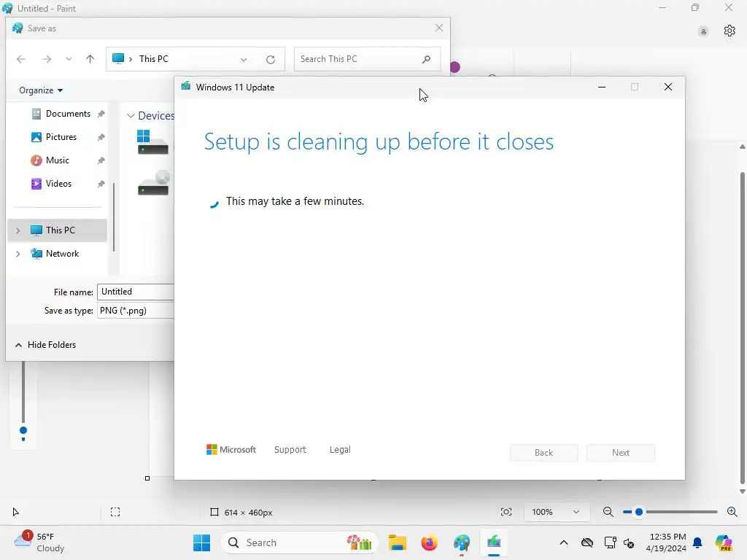Expand the Network tree node
Viewport: 747px width, 560px height.
[x=18, y=254]
